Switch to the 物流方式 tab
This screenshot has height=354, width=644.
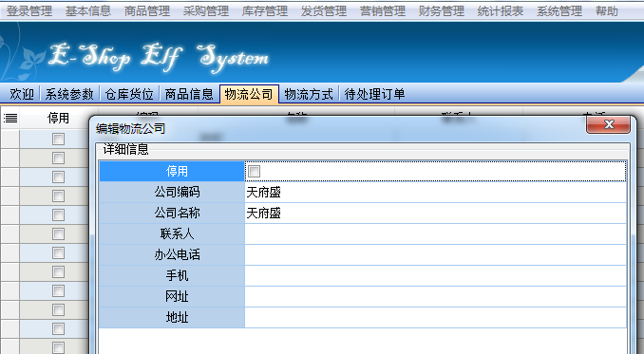click(x=309, y=94)
